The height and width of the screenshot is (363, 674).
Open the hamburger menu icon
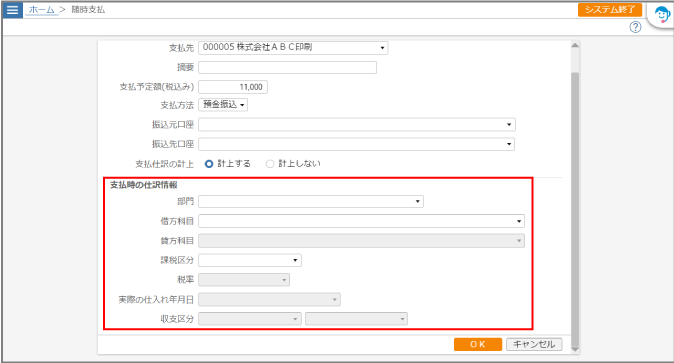[12, 9]
